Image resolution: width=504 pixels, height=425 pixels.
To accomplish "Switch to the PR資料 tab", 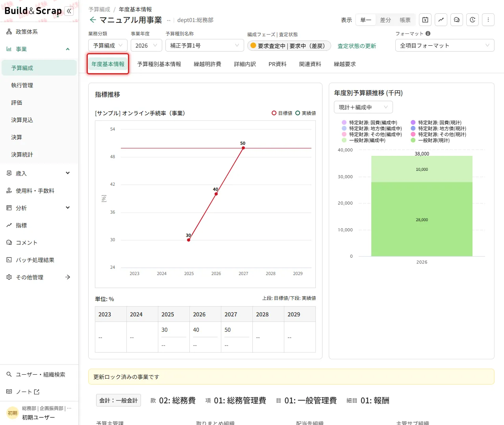I will click(x=278, y=64).
